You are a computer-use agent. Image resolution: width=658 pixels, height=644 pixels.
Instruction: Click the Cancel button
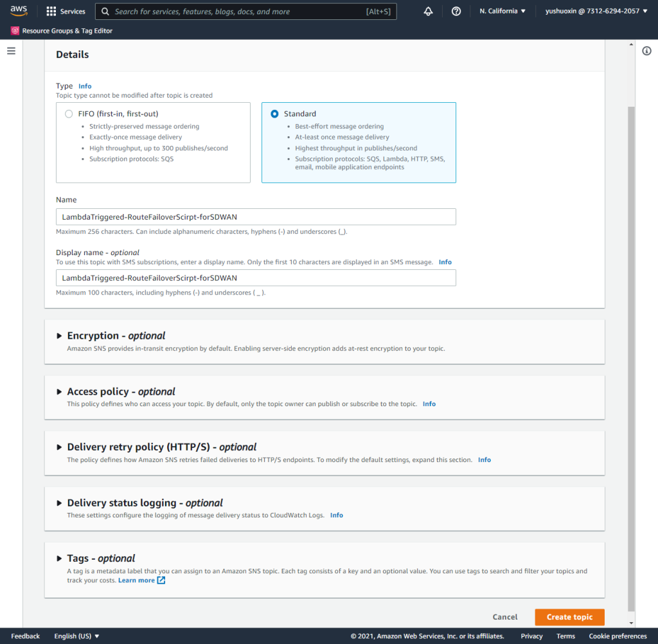coord(504,617)
